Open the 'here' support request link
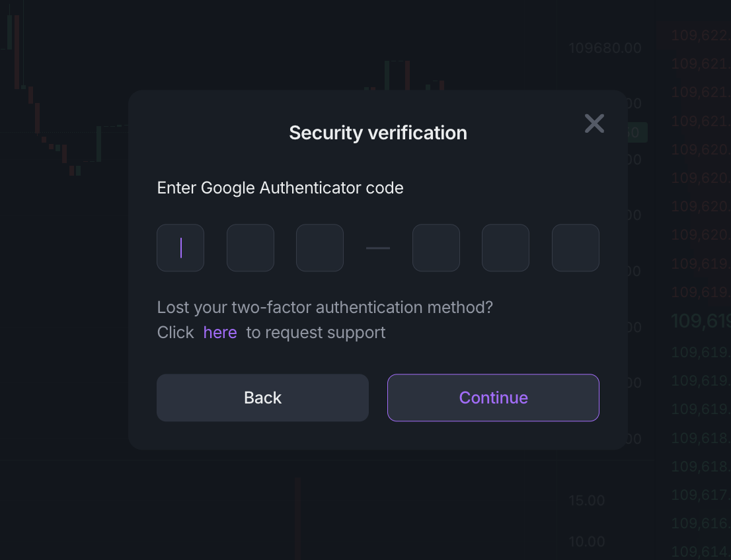The width and height of the screenshot is (731, 560). pyautogui.click(x=220, y=333)
